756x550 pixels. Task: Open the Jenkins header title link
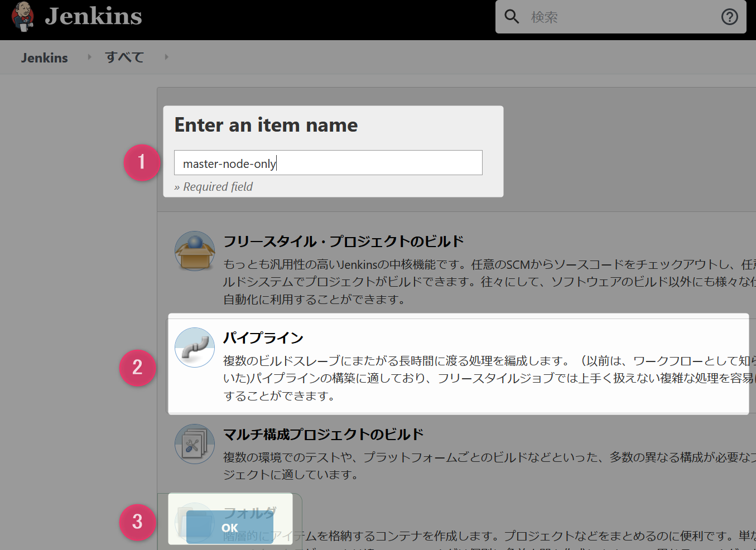coord(93,16)
